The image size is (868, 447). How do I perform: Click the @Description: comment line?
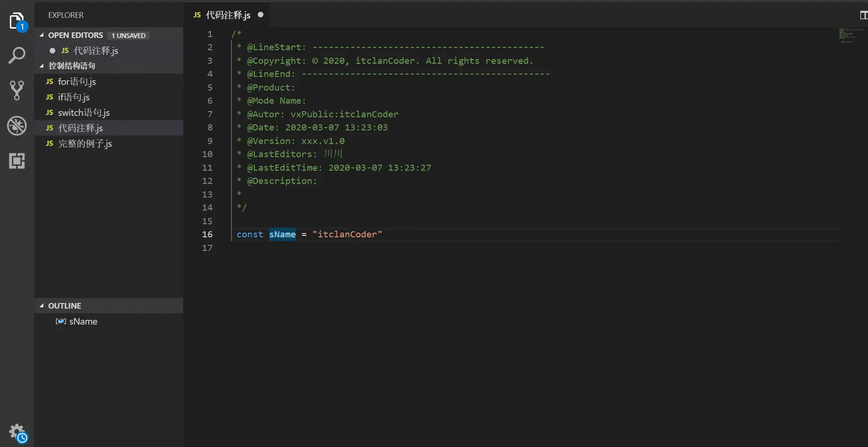pos(277,181)
